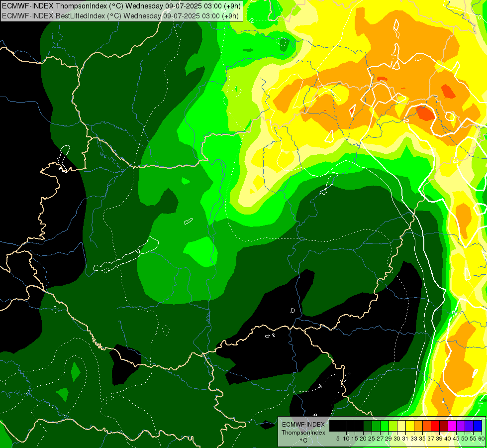Click the °C unit label in legend
The height and width of the screenshot is (448, 487).
click(x=304, y=441)
